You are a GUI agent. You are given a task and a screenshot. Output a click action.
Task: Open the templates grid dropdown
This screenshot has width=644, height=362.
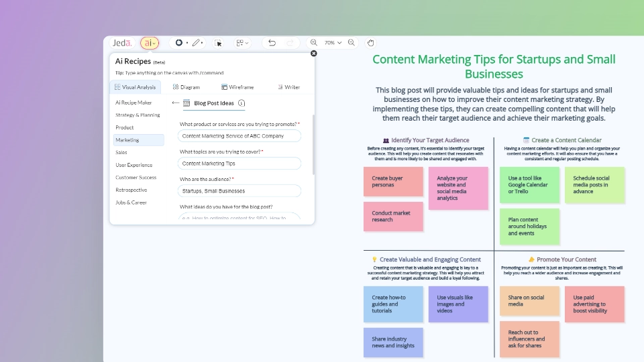click(x=242, y=43)
